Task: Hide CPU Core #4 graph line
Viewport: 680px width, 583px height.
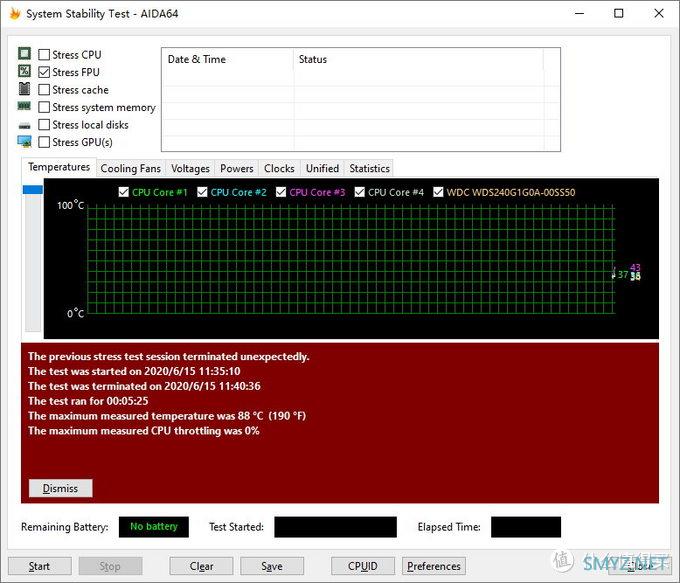Action: tap(360, 192)
